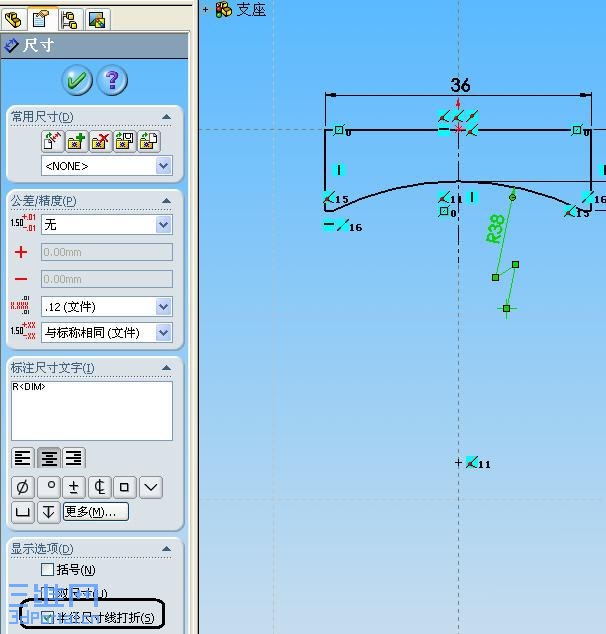This screenshot has width=606, height=634.
Task: Click the delete favorite icon with red X
Action: pyautogui.click(x=100, y=141)
